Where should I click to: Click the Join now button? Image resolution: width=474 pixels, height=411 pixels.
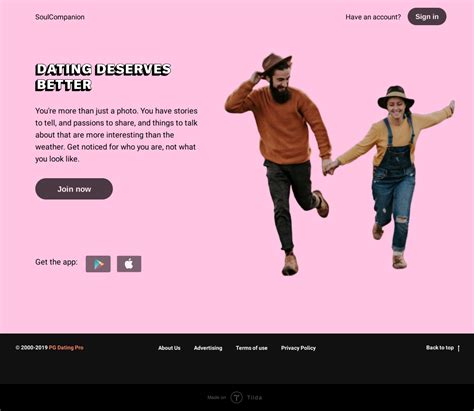point(74,189)
